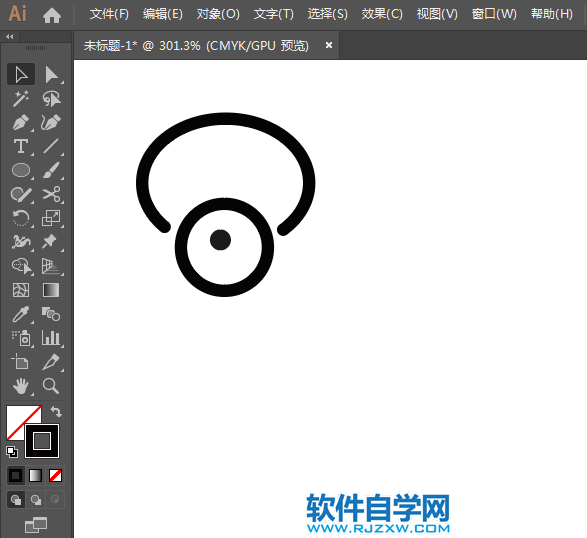Viewport: 587px width, 538px height.
Task: Open the 帮助(H) menu
Action: click(552, 14)
